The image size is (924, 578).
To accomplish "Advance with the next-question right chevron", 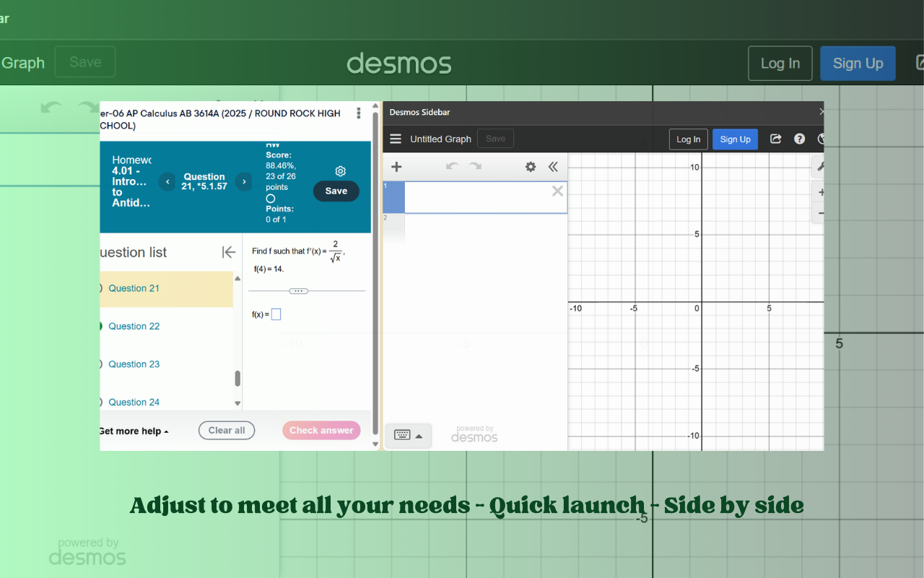I will 243,182.
